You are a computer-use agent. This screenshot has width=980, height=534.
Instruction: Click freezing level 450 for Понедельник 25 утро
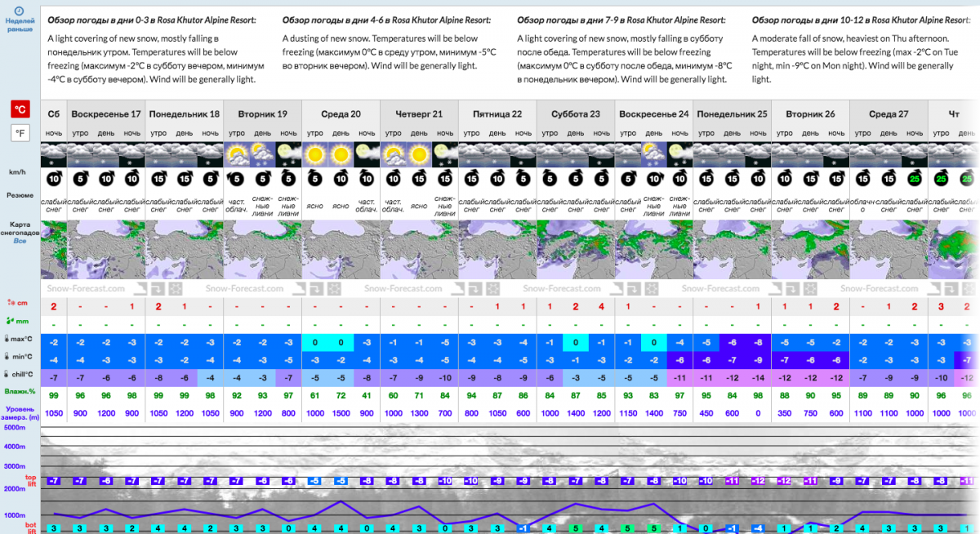tap(706, 414)
